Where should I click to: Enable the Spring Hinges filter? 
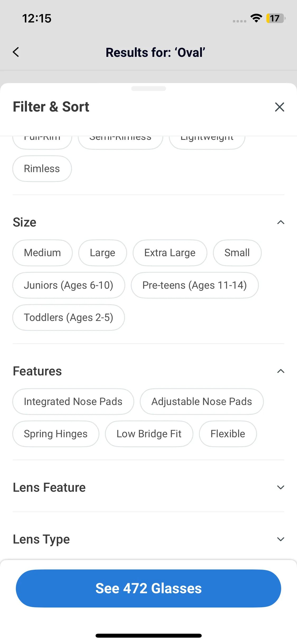tap(55, 434)
